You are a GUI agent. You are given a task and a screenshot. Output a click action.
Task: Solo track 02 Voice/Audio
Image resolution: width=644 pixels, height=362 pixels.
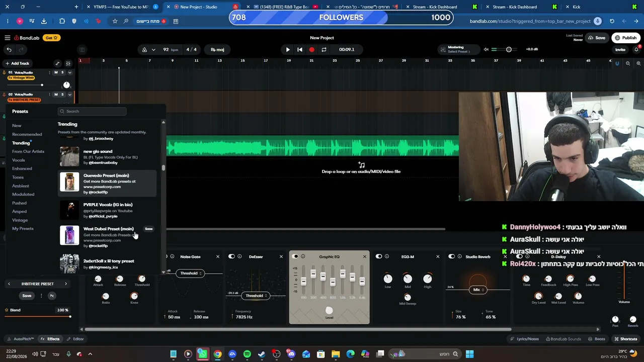[x=62, y=95]
